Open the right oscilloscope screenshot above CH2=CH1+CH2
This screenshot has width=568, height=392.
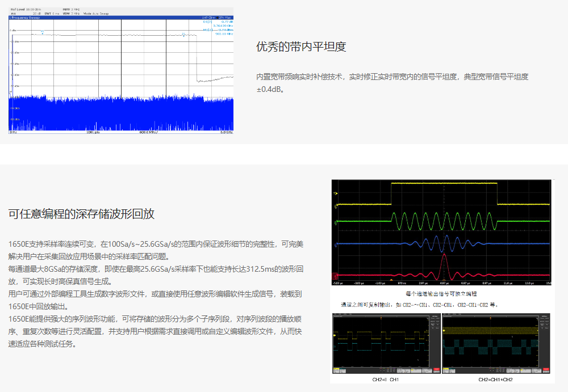click(496, 344)
